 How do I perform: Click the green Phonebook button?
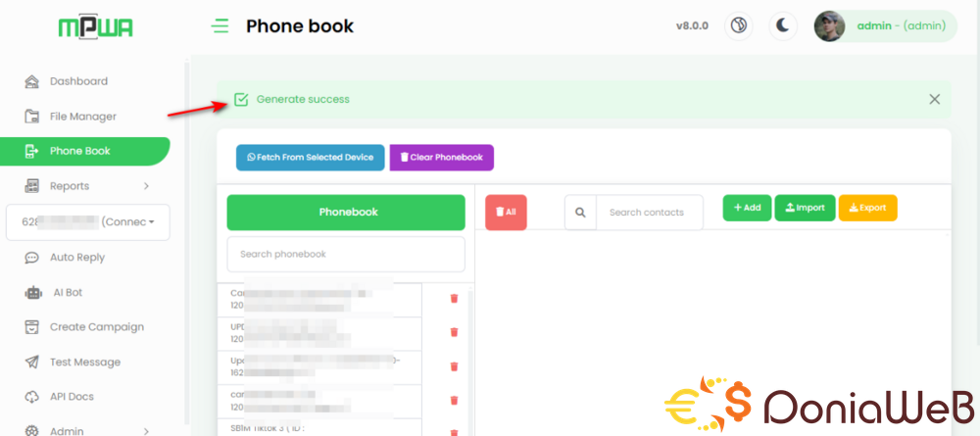(346, 213)
